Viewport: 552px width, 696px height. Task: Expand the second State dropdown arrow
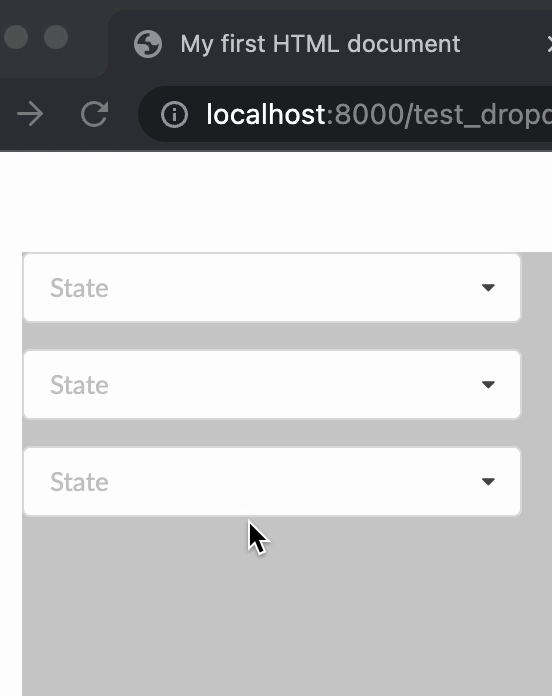(488, 384)
